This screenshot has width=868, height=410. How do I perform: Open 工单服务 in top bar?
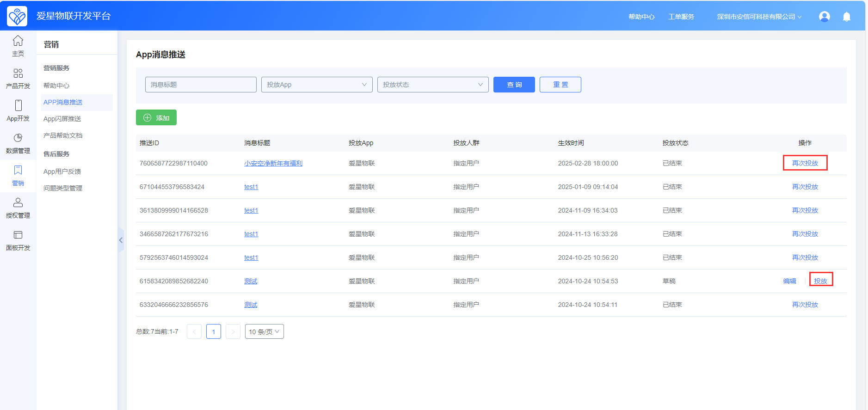[x=681, y=17]
